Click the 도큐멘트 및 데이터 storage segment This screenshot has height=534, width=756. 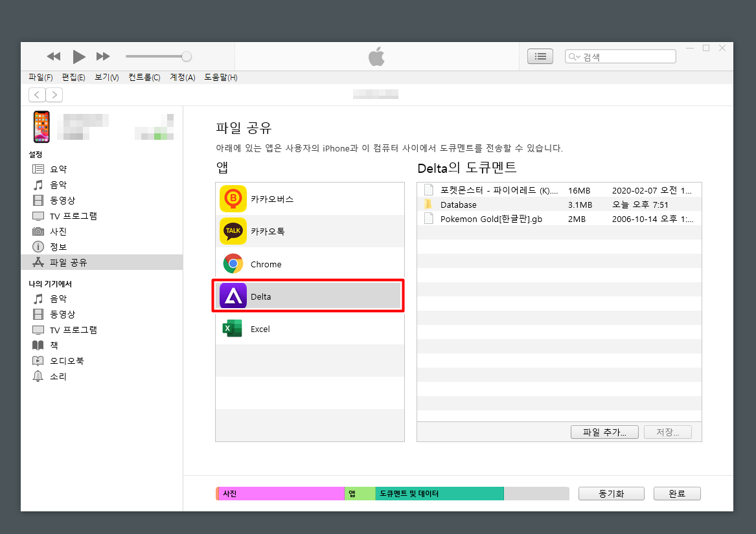click(x=439, y=493)
